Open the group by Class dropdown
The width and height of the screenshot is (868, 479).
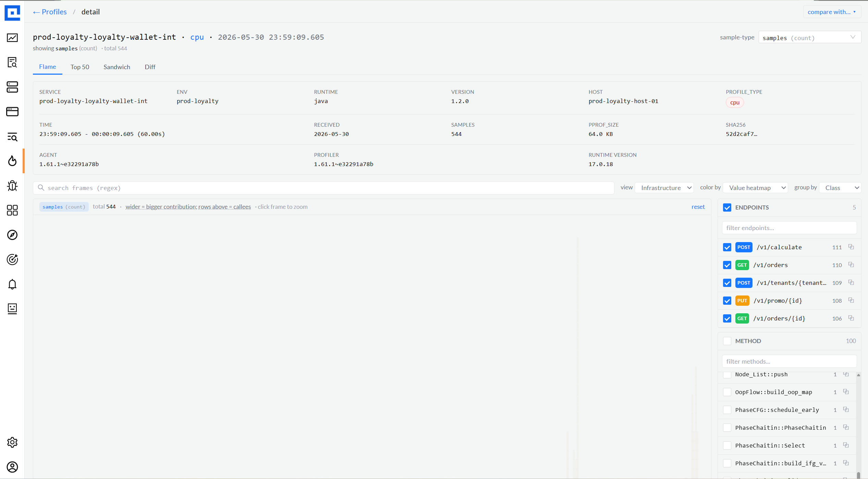tap(840, 188)
